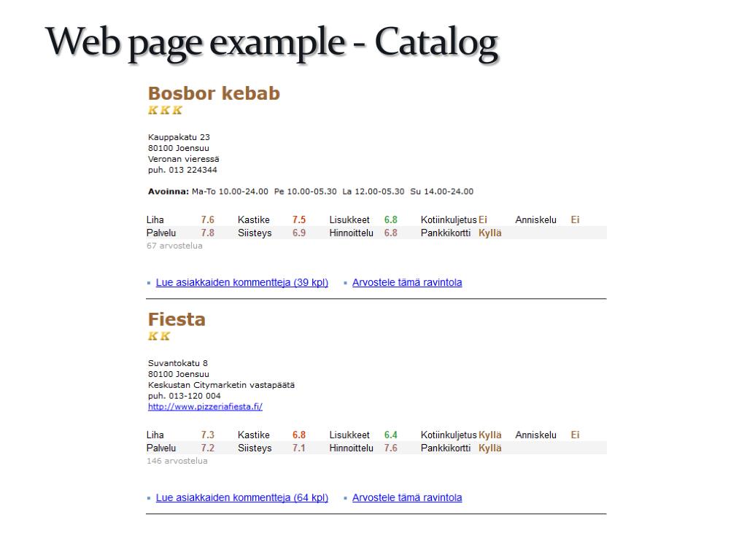Open Bosbor kebab's customer comments (39 kpl) link

click(x=241, y=282)
